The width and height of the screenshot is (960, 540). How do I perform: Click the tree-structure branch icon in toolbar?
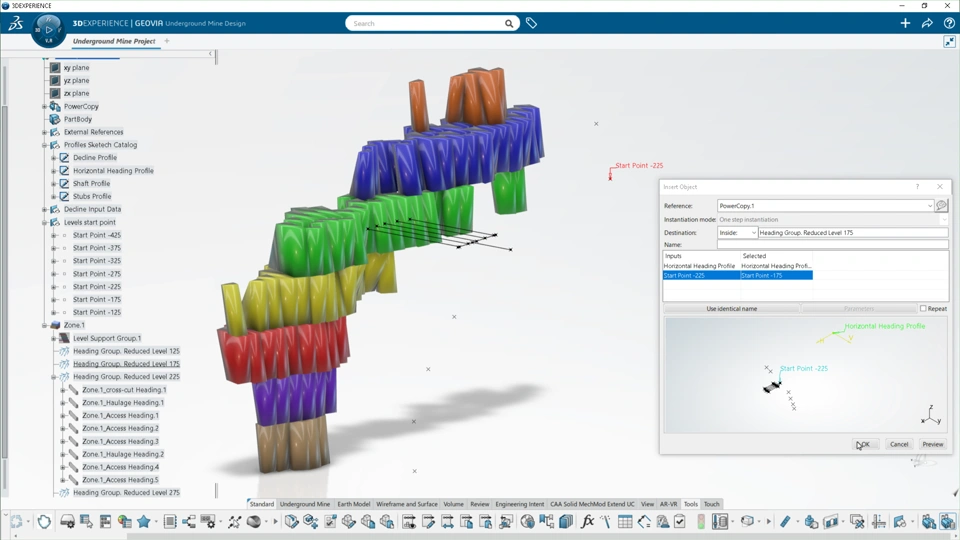(x=189, y=522)
